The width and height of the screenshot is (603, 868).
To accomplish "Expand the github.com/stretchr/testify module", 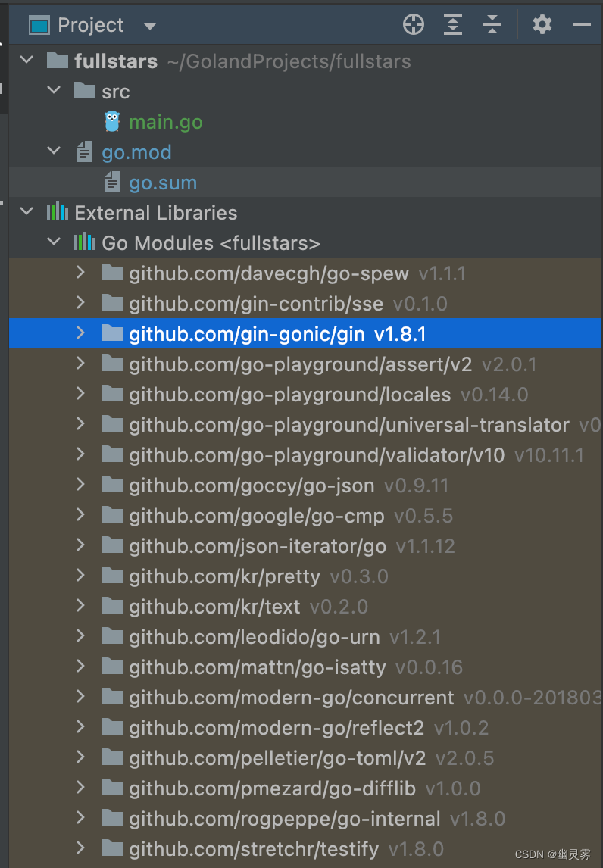I will 80,848.
